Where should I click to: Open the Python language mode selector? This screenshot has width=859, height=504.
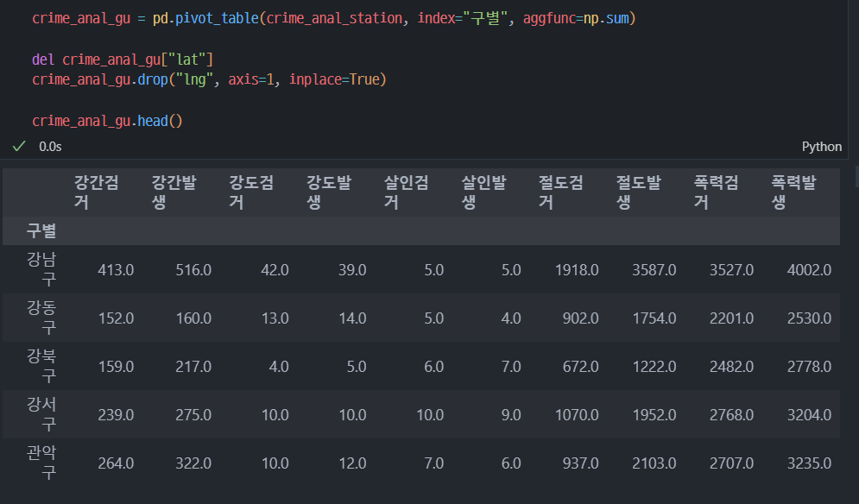pyautogui.click(x=821, y=147)
